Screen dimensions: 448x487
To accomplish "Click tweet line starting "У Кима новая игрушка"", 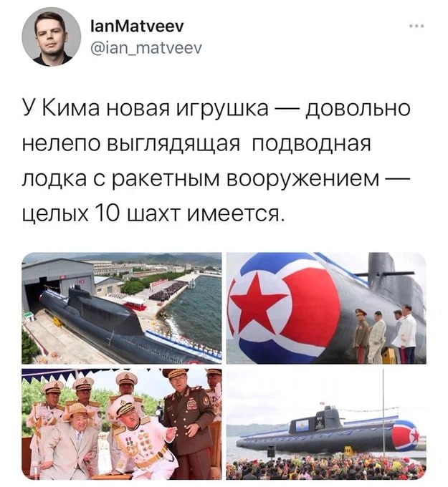I will 216,109.
